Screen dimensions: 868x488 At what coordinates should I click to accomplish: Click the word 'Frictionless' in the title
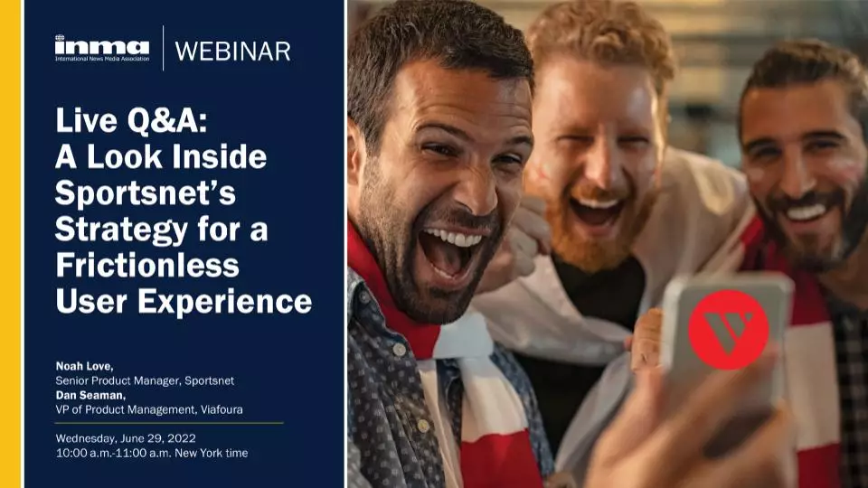tap(147, 265)
